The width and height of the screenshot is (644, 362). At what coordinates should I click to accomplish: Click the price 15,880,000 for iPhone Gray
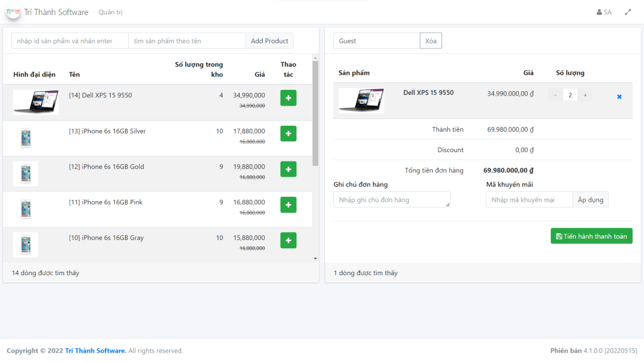tap(249, 238)
